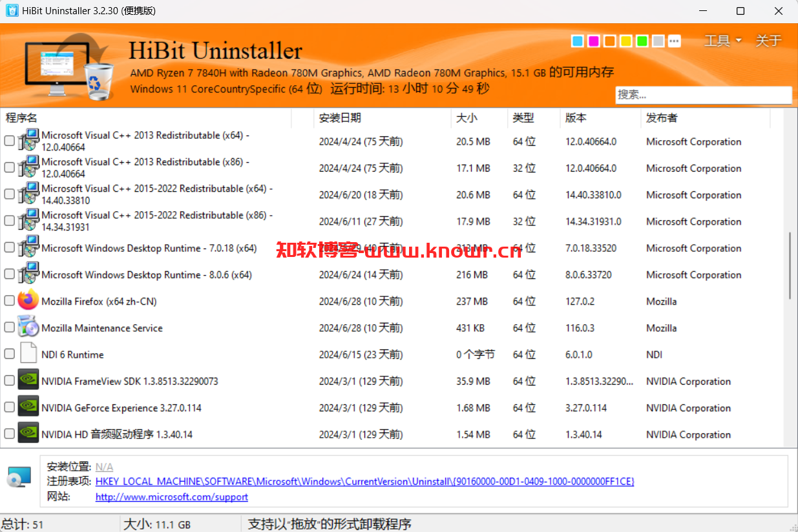
Task: Tick the Mozilla Maintenance Service checkbox
Action: coord(9,327)
